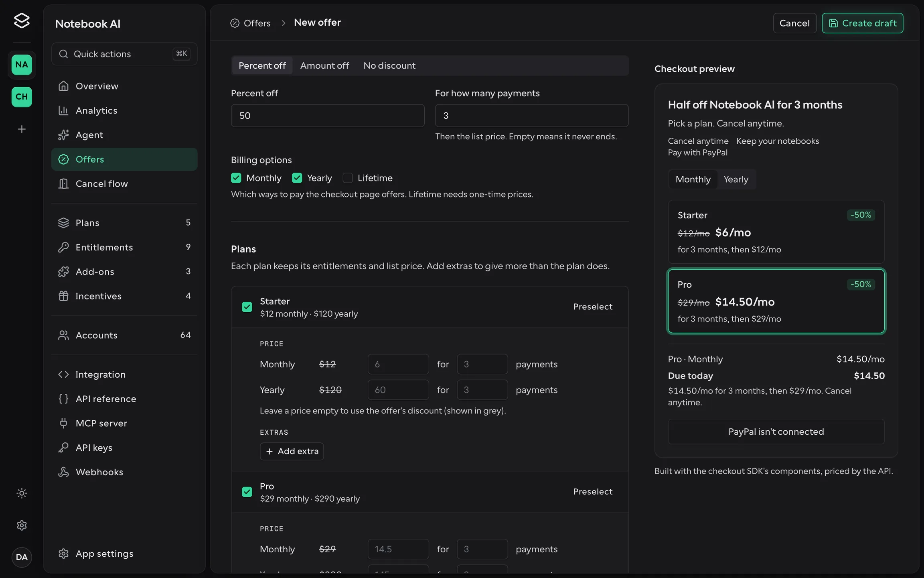Uncheck the Yearly billing option
The height and width of the screenshot is (578, 924).
[297, 178]
